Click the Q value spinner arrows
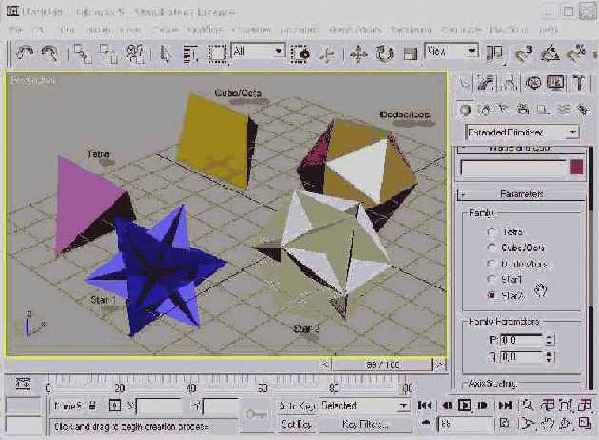The height and width of the screenshot is (440, 599). (x=549, y=357)
